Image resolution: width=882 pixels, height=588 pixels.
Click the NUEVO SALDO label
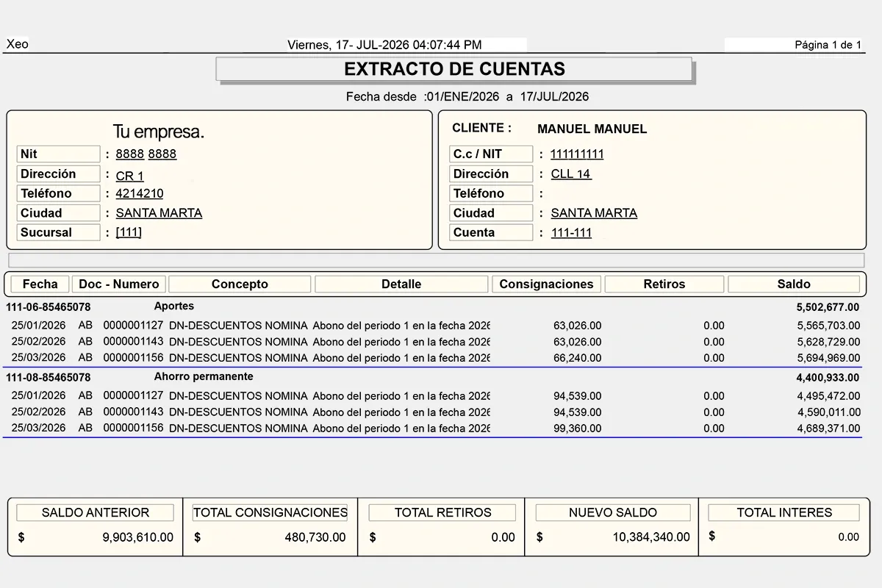(x=613, y=513)
